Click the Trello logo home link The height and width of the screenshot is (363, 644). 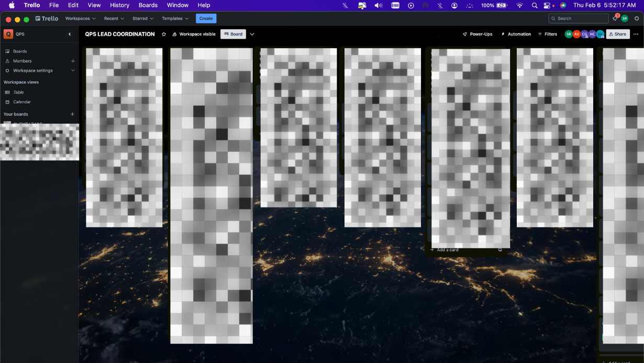tap(47, 18)
